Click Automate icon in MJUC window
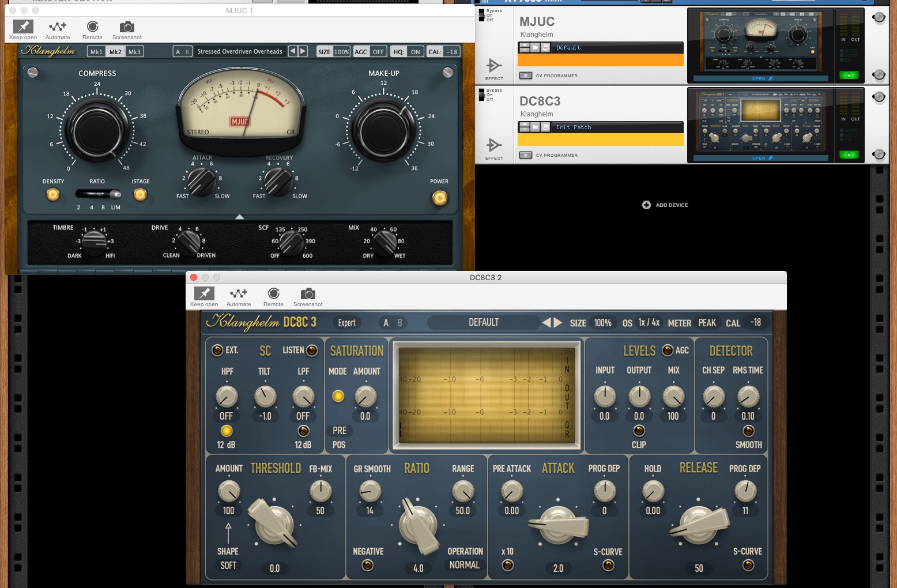Viewport: 897px width, 588px height. 58,27
